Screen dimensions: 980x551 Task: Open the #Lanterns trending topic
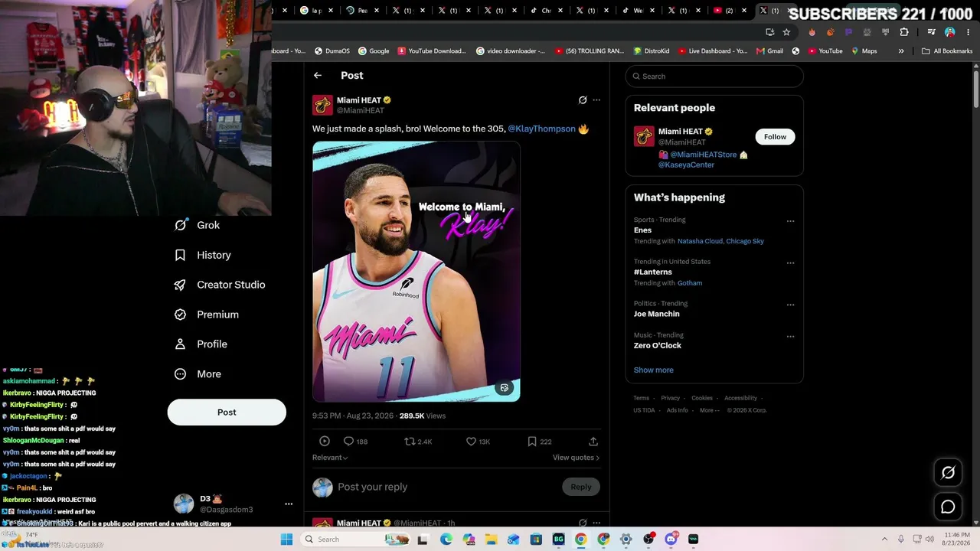click(653, 272)
